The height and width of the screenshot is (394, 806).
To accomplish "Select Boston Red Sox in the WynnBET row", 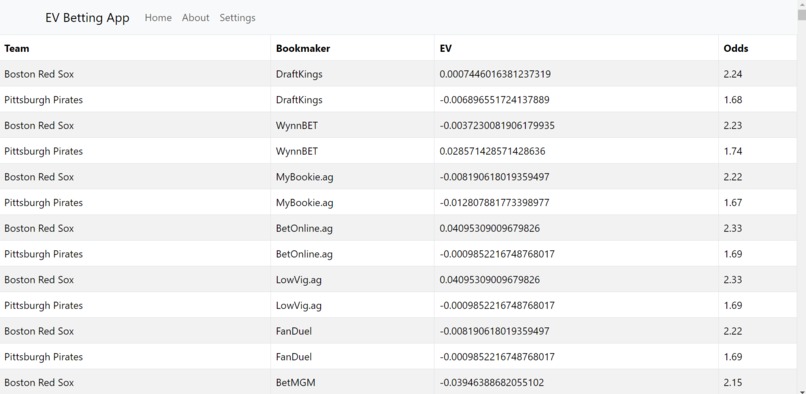I will tap(39, 126).
